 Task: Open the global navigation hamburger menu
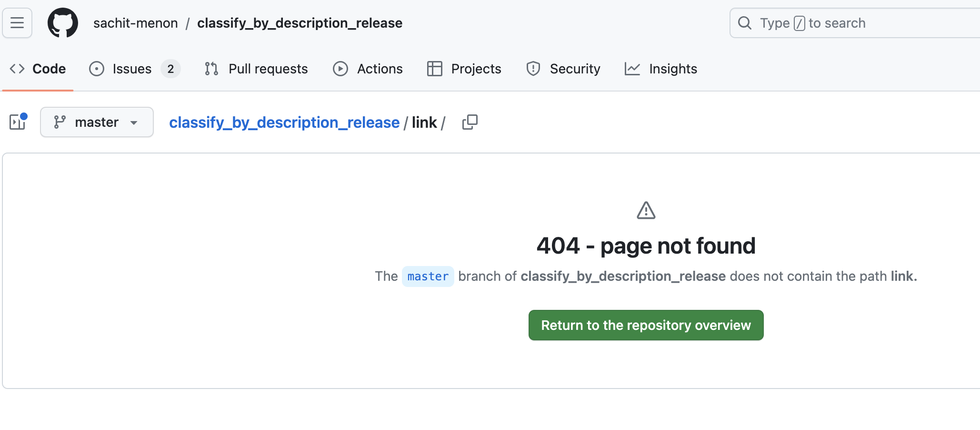click(17, 22)
